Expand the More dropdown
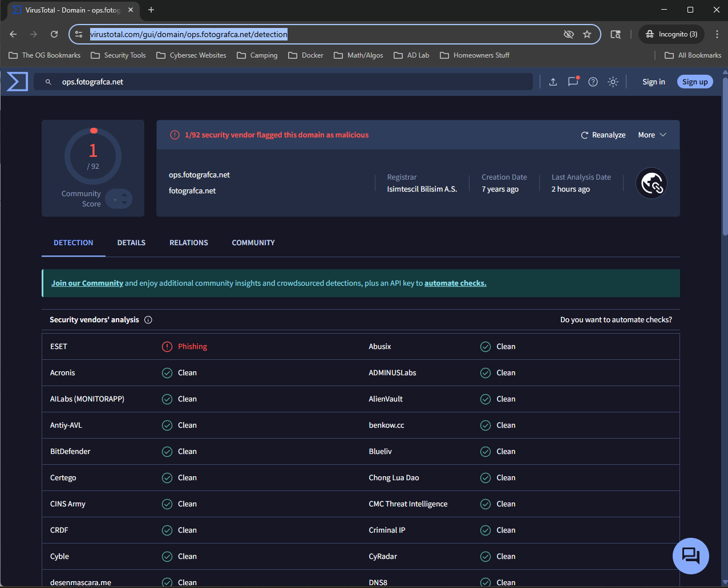 (651, 135)
